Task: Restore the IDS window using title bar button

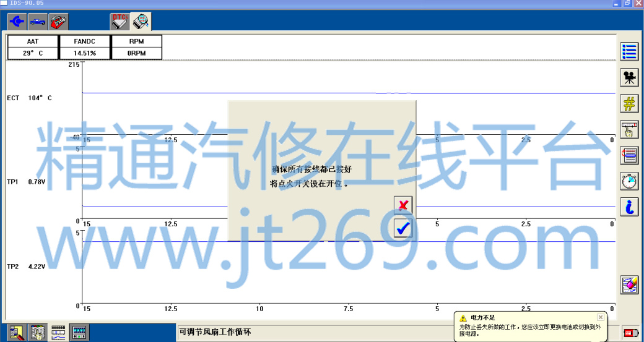Action: pos(627,3)
